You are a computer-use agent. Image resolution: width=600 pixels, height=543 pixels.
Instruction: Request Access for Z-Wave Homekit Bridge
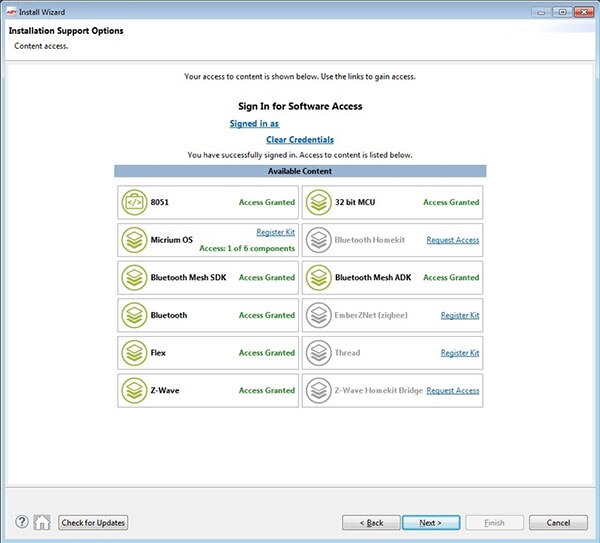pyautogui.click(x=452, y=390)
